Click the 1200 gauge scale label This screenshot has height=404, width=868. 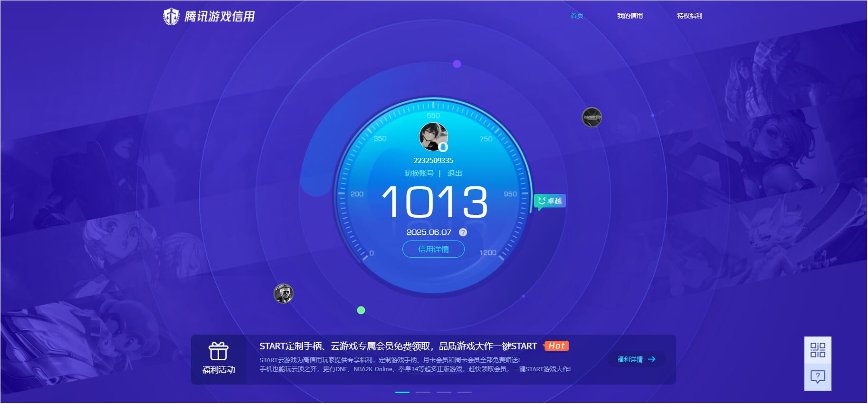click(488, 252)
